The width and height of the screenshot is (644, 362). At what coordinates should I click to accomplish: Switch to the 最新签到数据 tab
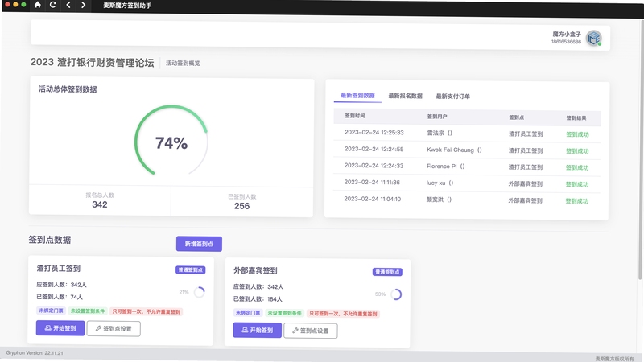click(x=357, y=95)
